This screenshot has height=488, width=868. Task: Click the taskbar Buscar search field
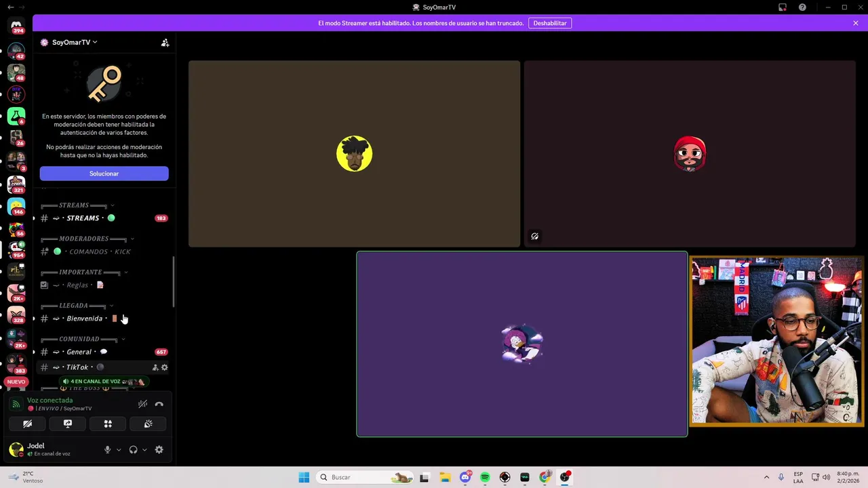[366, 477]
